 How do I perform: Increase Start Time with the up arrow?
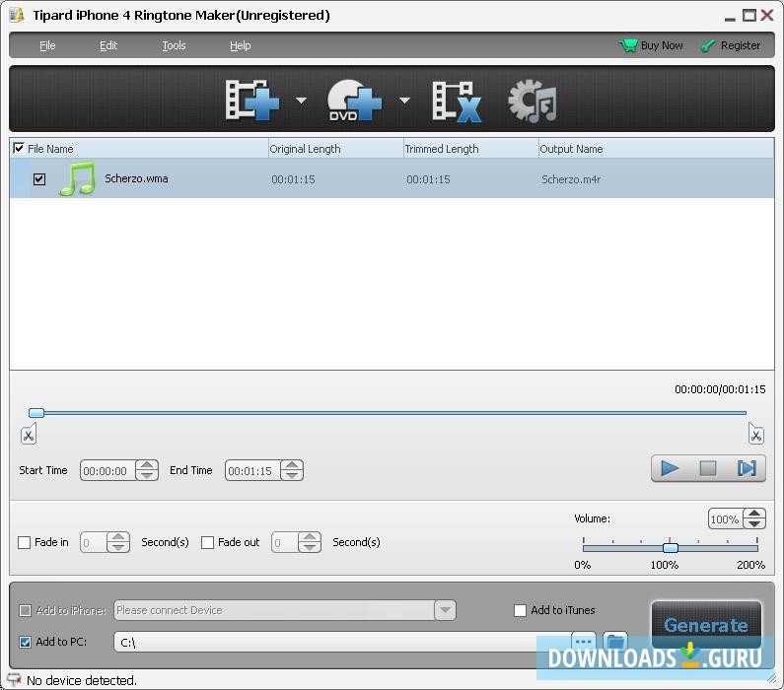pyautogui.click(x=147, y=465)
